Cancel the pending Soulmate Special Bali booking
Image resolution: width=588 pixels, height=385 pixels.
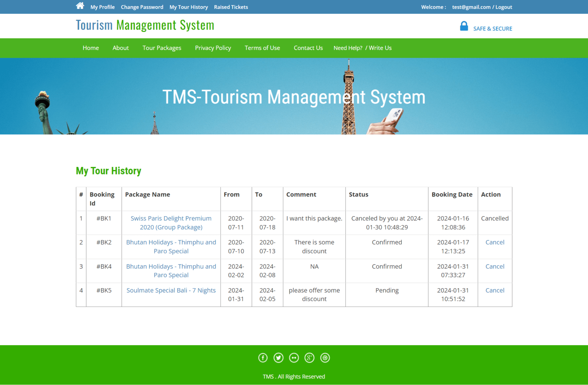coord(495,290)
